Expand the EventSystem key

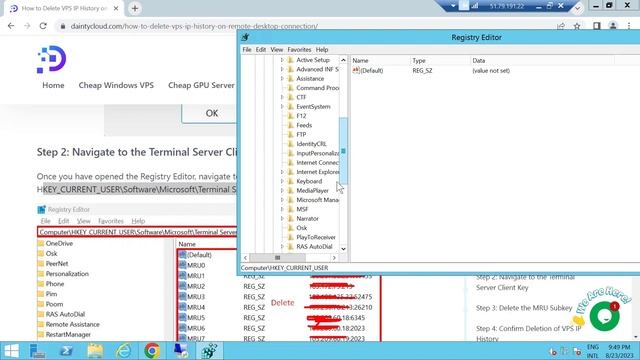pyautogui.click(x=282, y=107)
